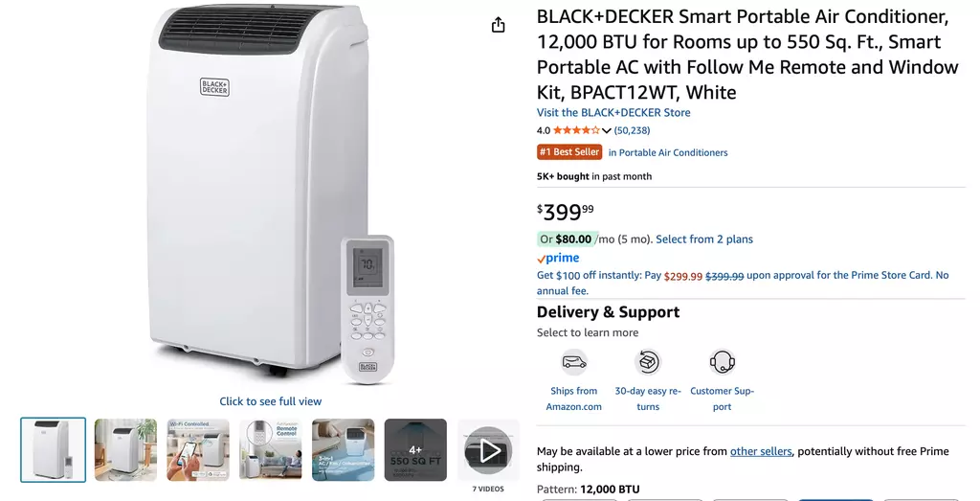Expand the rating breakdown chevron
The height and width of the screenshot is (501, 980).
(x=606, y=130)
